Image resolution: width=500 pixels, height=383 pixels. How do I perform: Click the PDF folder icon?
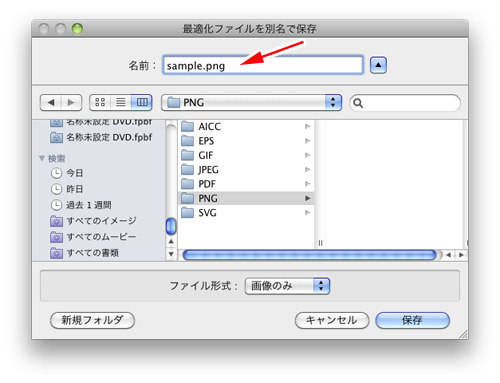(x=187, y=184)
